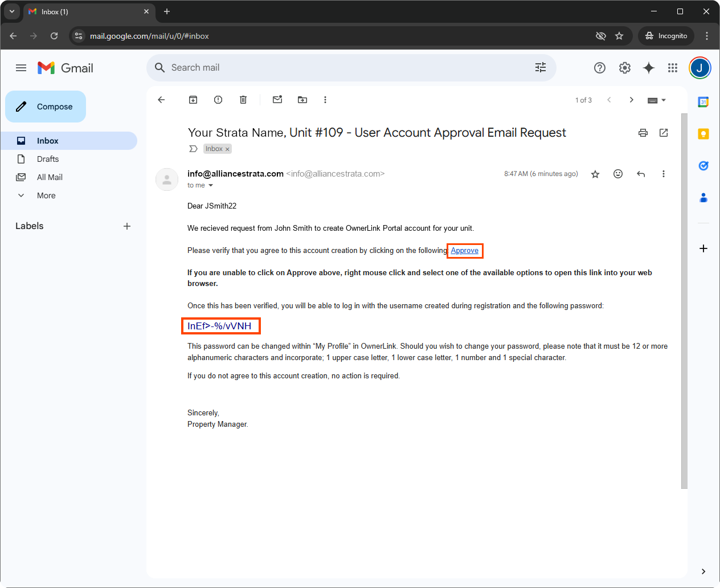Archive this email using the toolbar icon
The height and width of the screenshot is (588, 720).
(193, 100)
